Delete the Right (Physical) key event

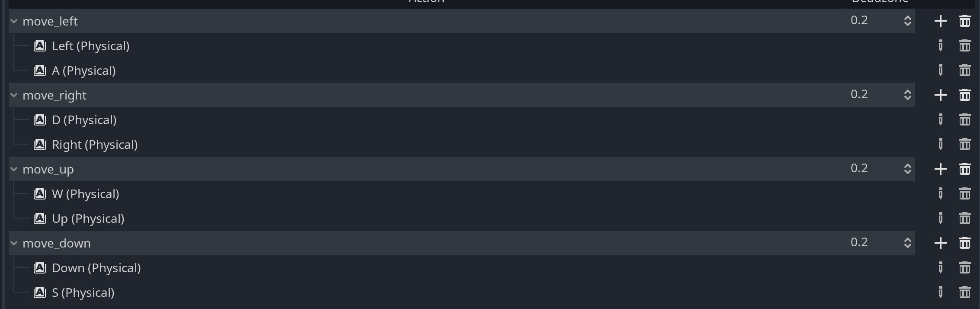coord(964,144)
